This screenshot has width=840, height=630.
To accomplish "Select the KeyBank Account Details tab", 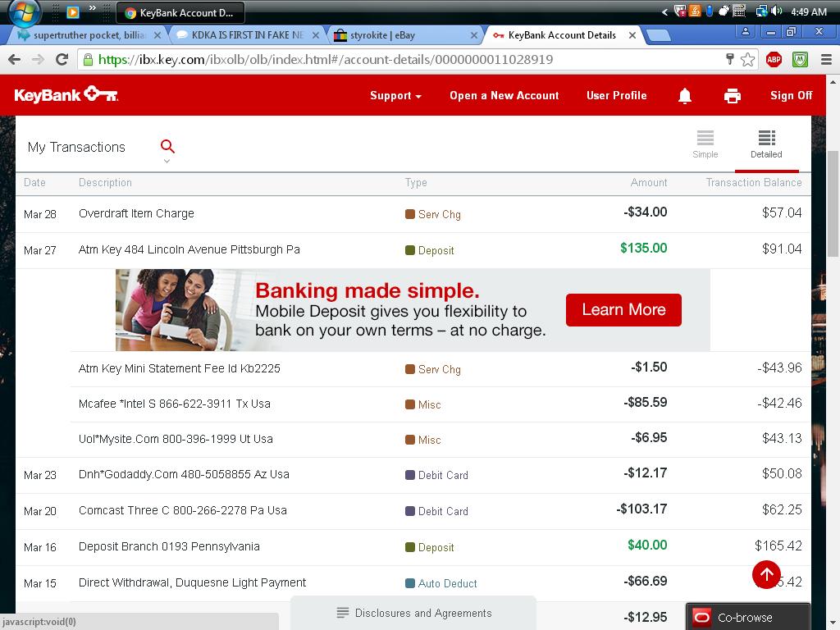I will point(563,35).
